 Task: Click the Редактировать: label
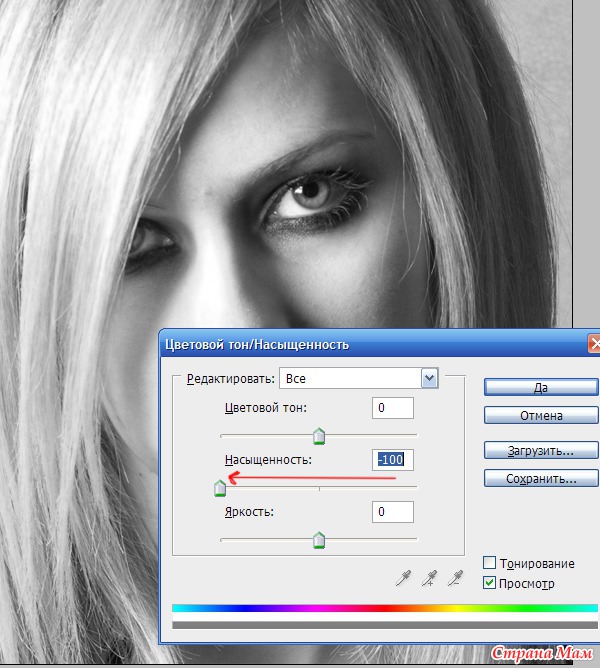click(x=231, y=379)
